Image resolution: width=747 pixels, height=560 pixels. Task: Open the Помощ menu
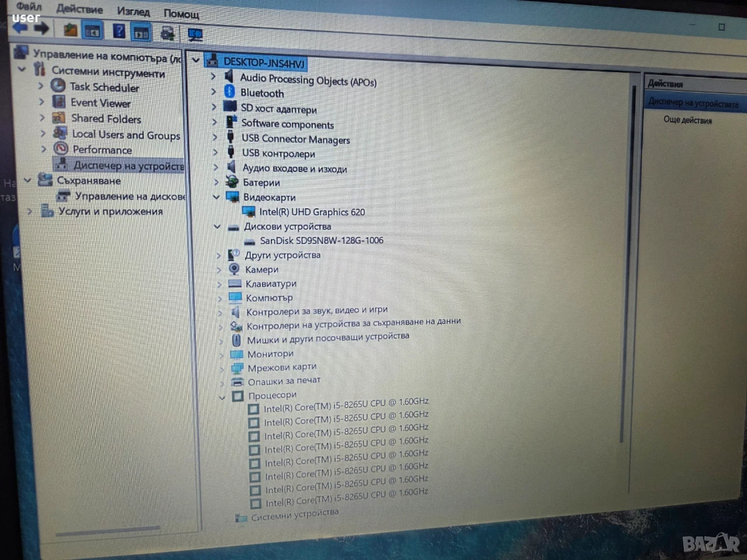coord(181,13)
